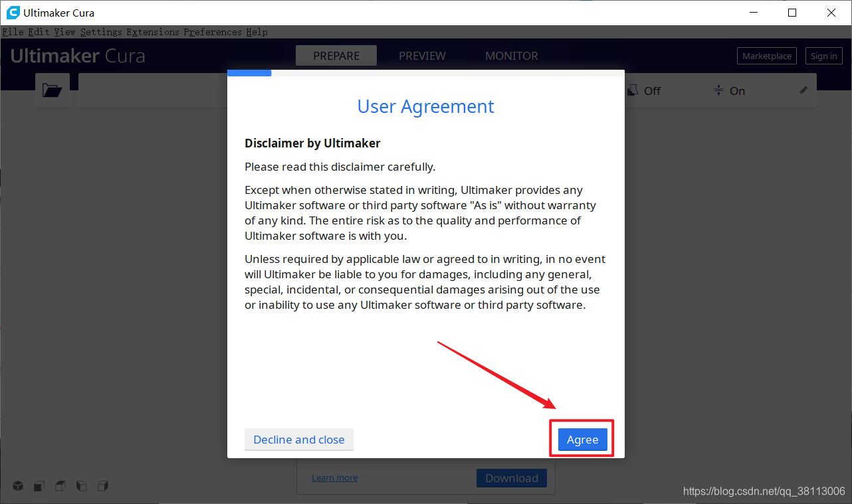Click the Agree button

(x=583, y=440)
